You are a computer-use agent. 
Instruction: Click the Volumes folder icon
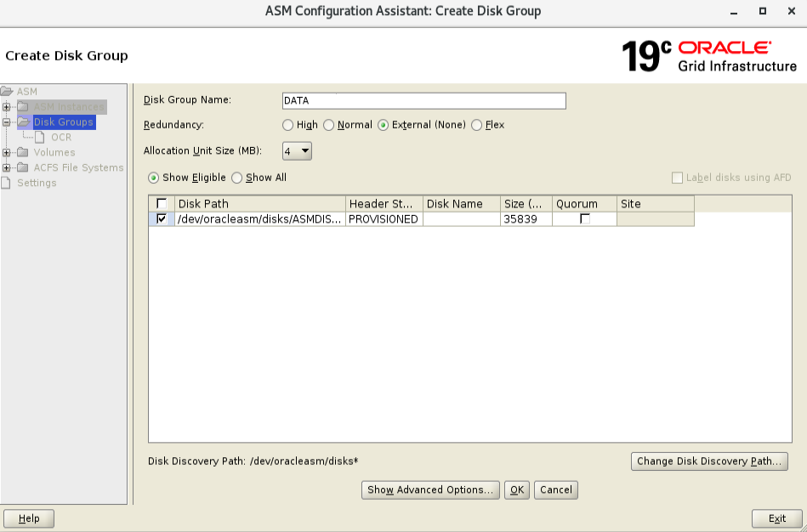click(23, 152)
